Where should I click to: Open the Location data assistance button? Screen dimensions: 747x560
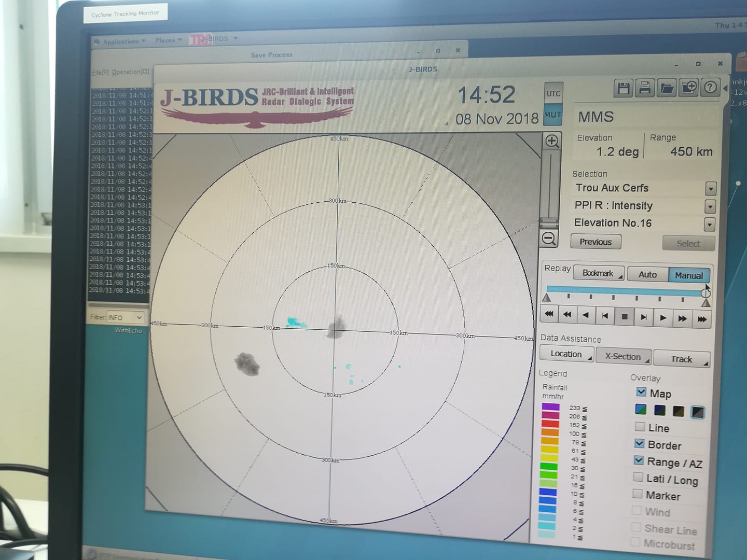pyautogui.click(x=566, y=354)
